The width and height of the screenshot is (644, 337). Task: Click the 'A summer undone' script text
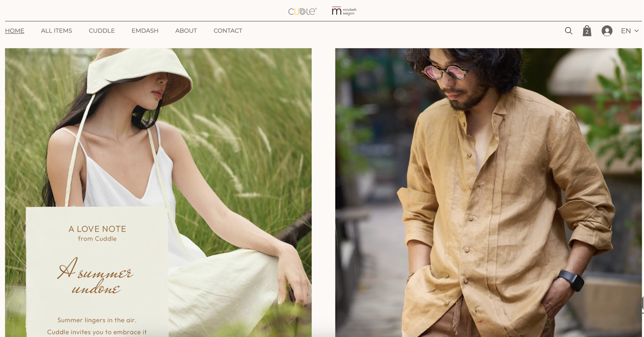(95, 276)
